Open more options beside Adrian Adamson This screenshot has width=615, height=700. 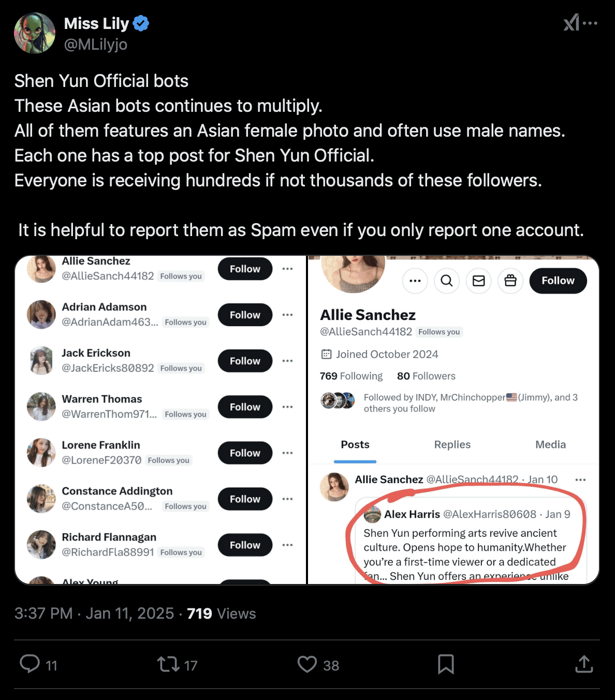coord(288,315)
